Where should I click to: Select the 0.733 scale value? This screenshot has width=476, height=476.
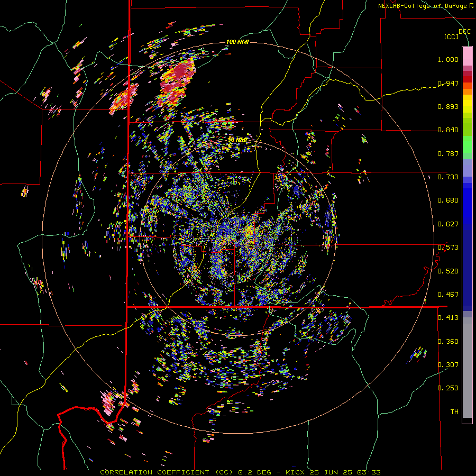[x=448, y=177]
